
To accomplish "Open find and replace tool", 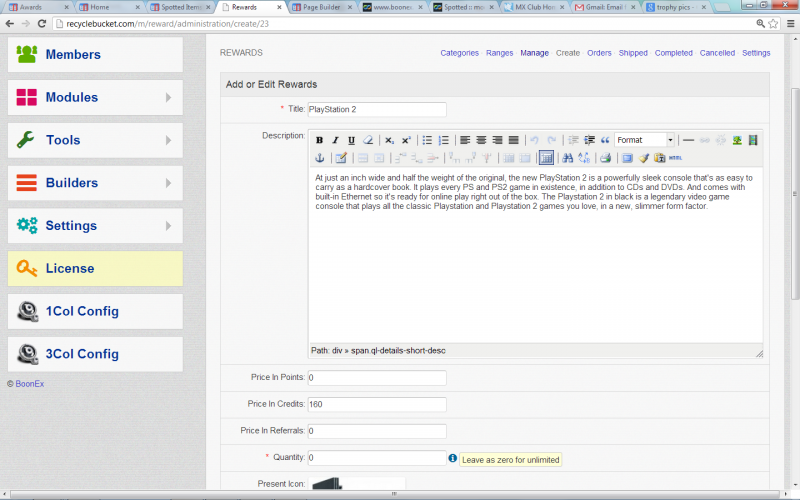I will [x=584, y=158].
